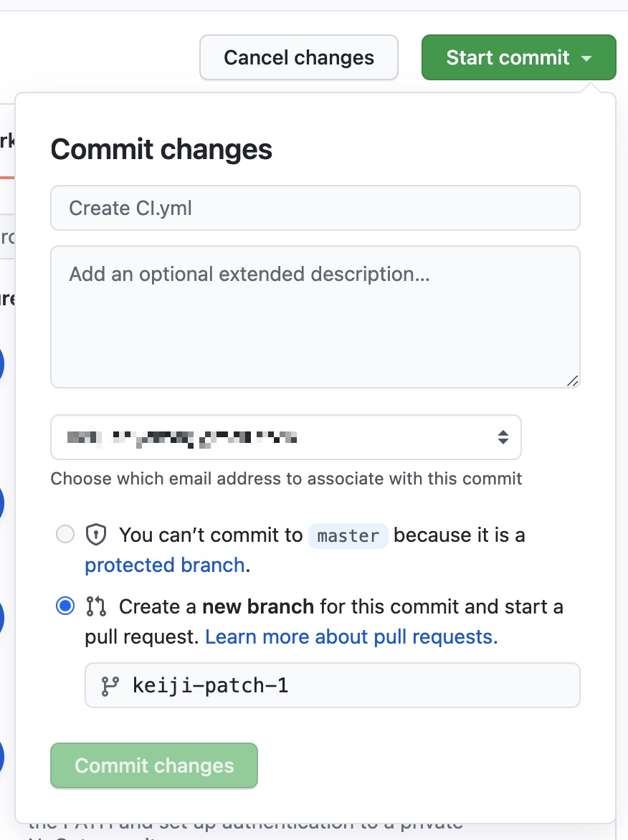Select the commit to master radio button
628x840 pixels.
tap(65, 535)
